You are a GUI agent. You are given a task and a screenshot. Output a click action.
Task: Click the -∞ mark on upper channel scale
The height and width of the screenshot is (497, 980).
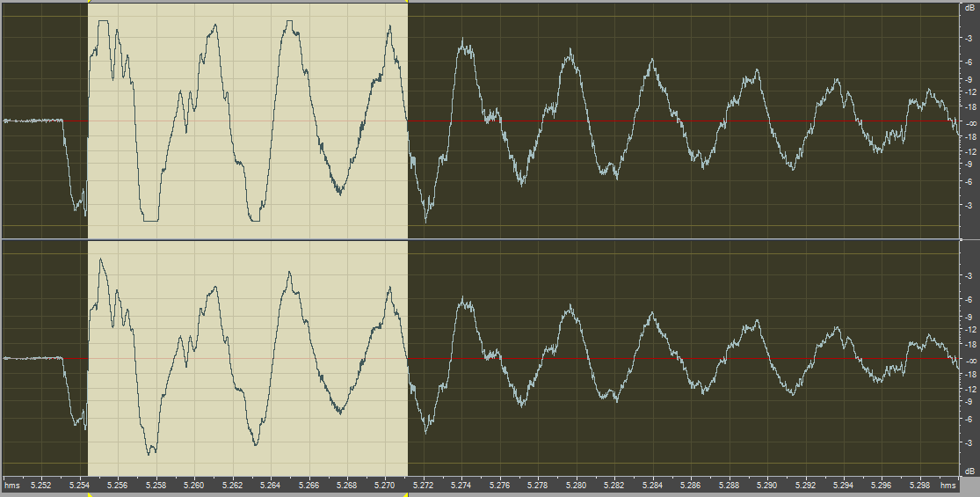969,123
